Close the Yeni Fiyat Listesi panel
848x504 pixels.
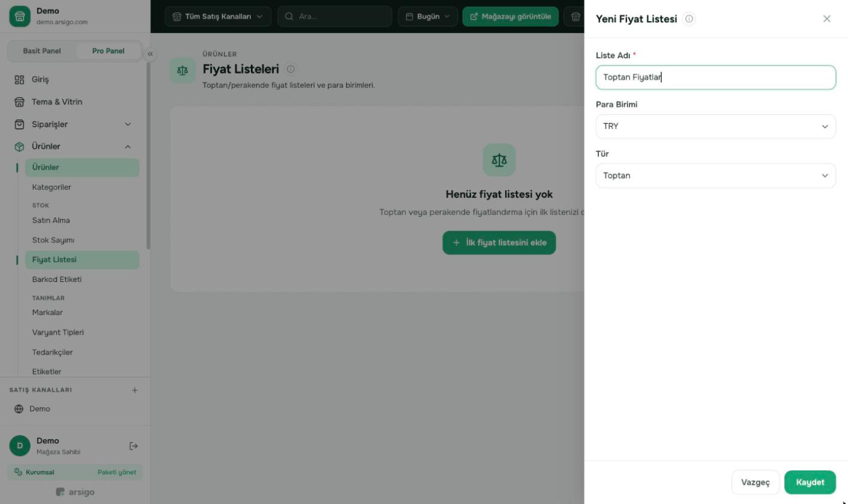click(827, 19)
